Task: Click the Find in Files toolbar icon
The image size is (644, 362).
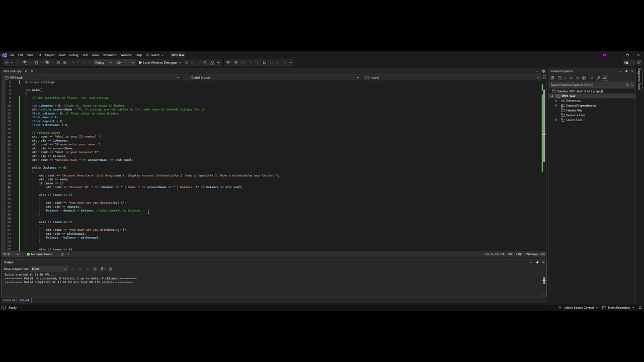Action: point(204,62)
